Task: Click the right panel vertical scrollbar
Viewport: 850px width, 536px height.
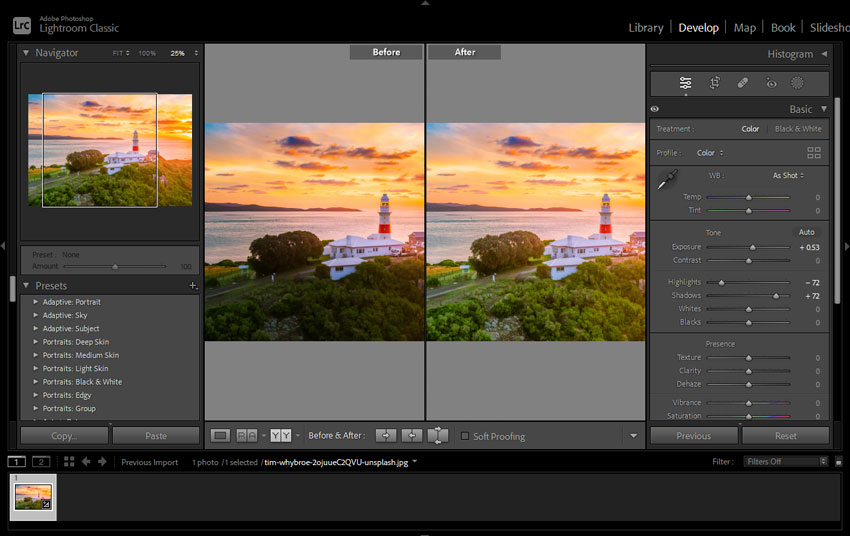Action: [x=838, y=201]
